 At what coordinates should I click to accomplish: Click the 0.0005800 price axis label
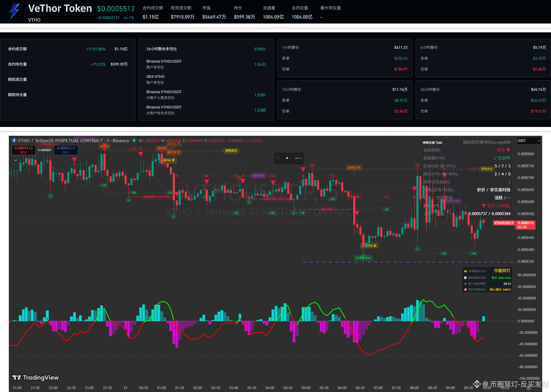coord(526,154)
